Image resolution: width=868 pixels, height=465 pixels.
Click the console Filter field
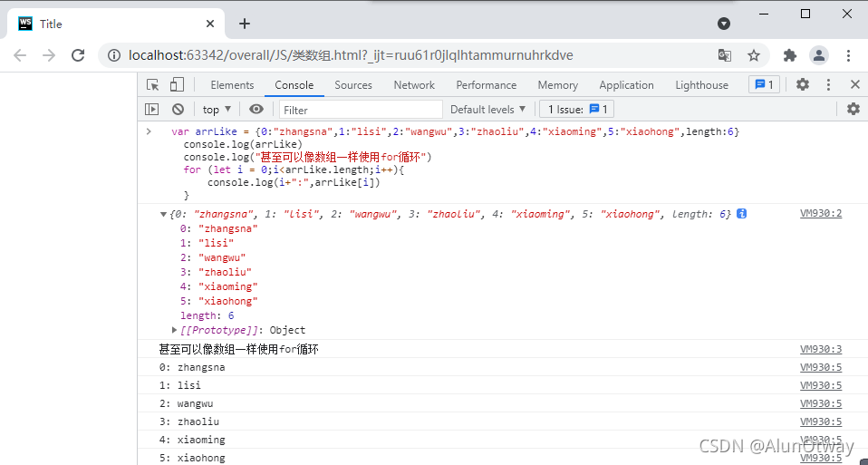361,110
